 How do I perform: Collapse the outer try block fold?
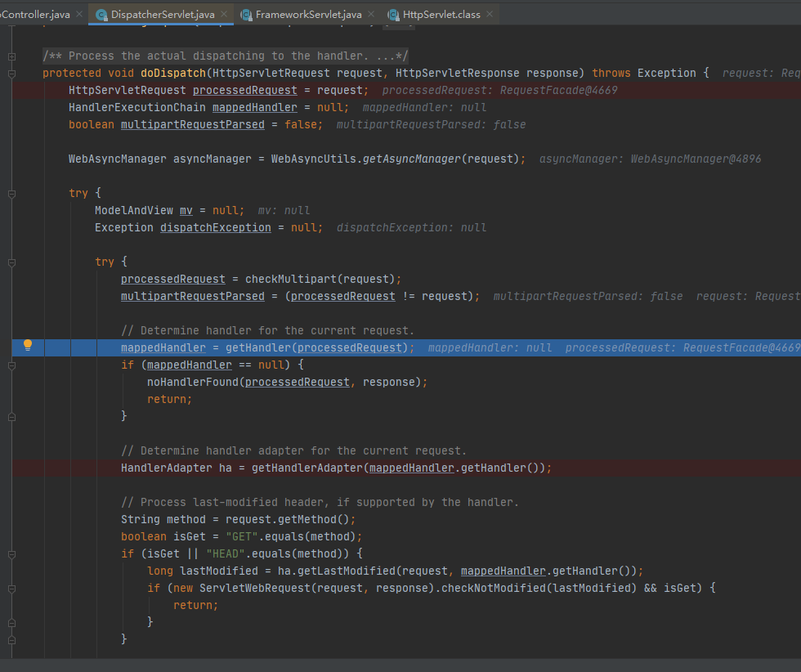click(x=12, y=194)
